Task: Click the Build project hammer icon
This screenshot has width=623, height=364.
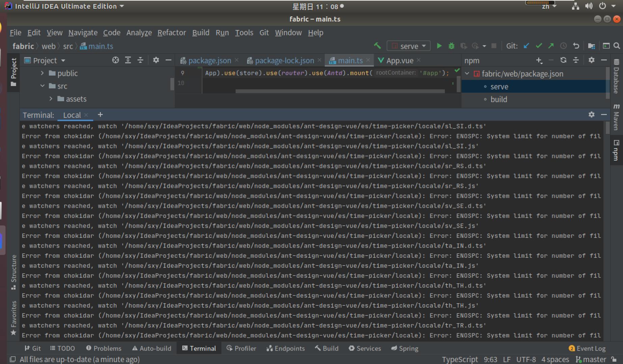Action: 377,46
